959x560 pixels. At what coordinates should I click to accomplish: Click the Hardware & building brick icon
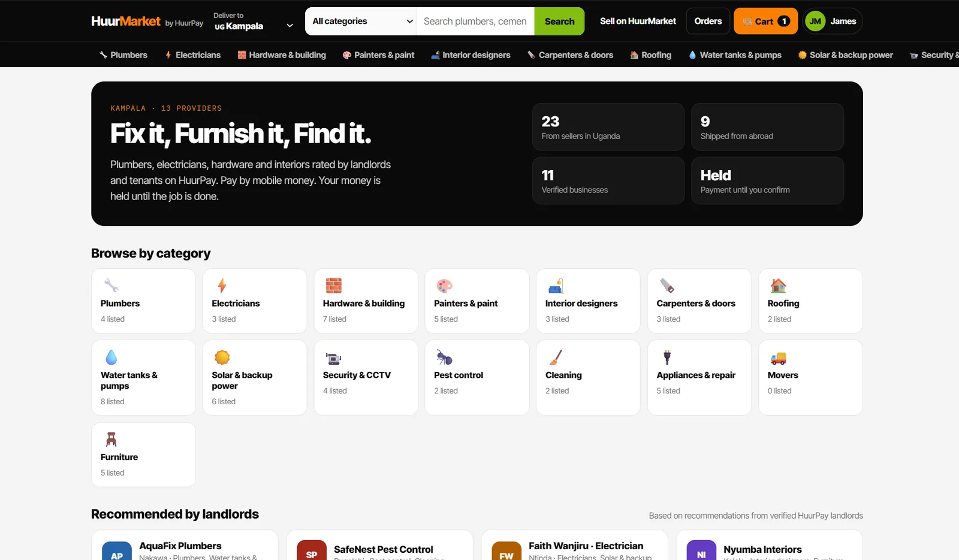333,286
